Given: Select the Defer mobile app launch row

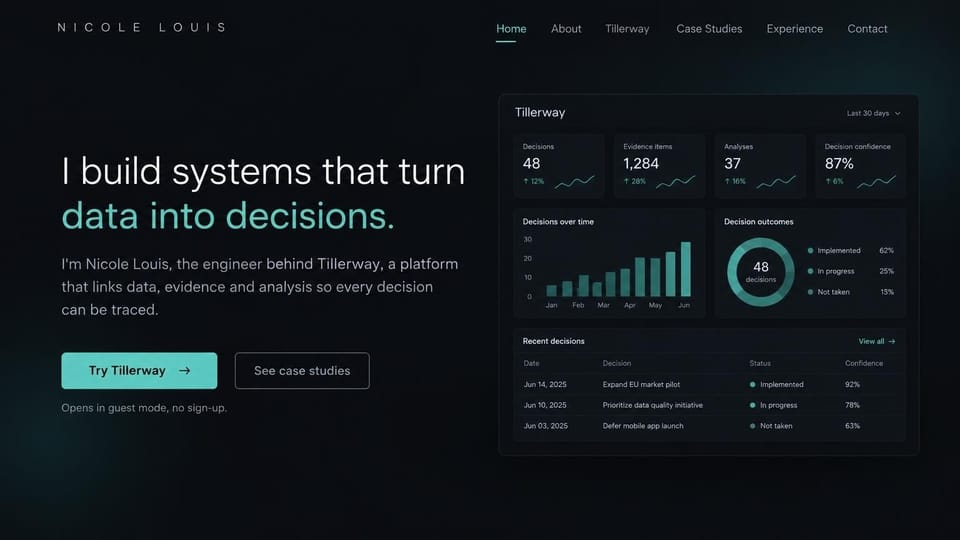Looking at the screenshot, I should tap(709, 426).
